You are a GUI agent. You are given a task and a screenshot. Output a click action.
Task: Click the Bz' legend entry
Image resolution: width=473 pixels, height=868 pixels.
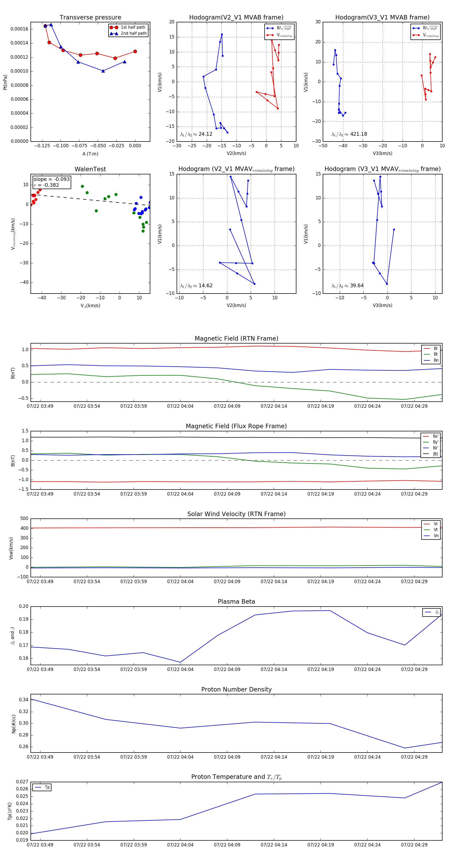tap(431, 448)
